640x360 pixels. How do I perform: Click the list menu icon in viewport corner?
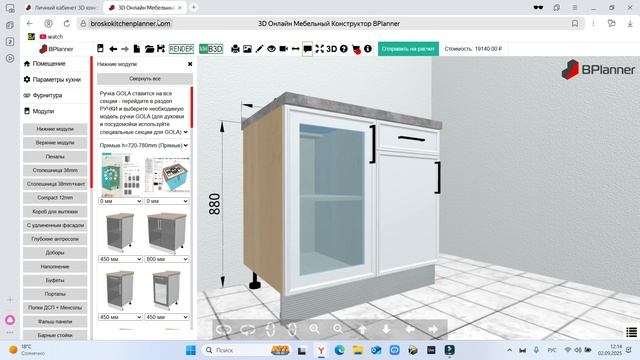(631, 332)
